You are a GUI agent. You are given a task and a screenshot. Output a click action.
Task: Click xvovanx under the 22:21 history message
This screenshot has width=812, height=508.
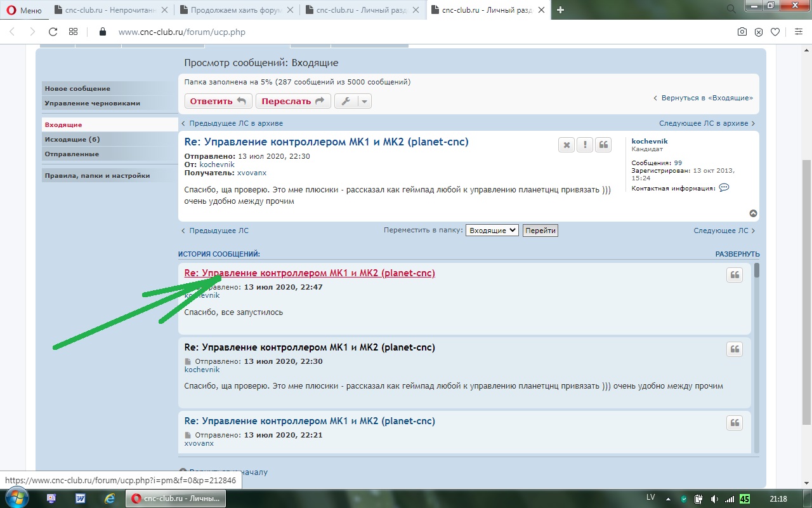pos(199,443)
